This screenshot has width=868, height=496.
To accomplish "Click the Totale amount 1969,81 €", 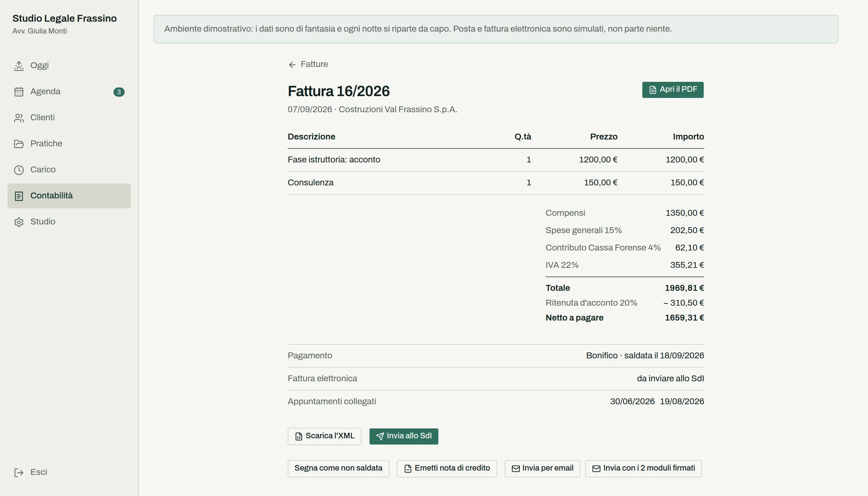I will 684,288.
